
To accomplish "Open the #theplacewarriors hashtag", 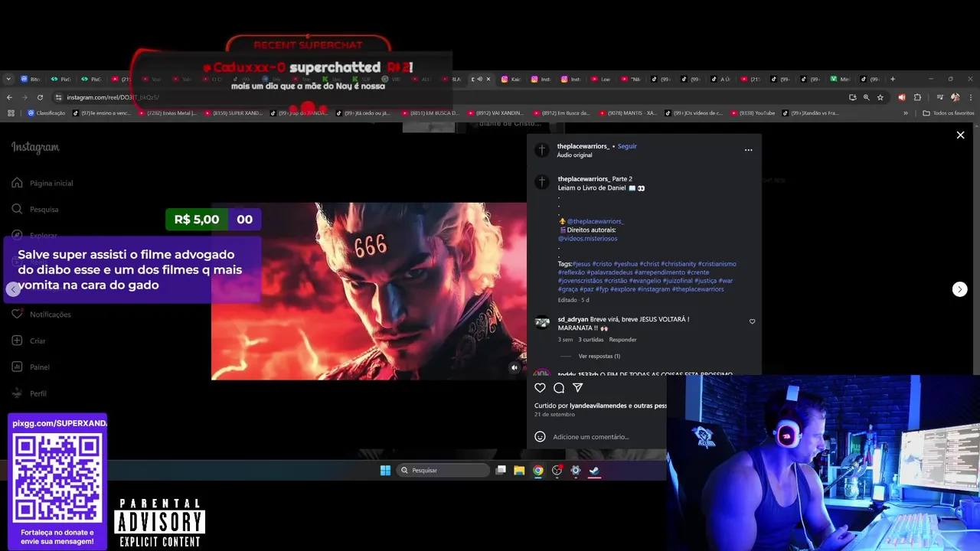I will pyautogui.click(x=698, y=289).
